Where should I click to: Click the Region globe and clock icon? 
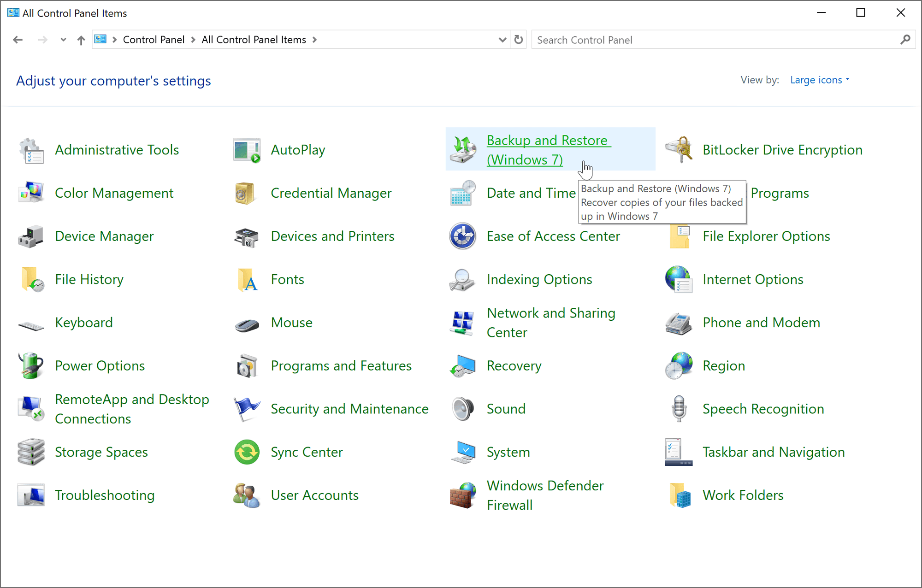pyautogui.click(x=679, y=366)
